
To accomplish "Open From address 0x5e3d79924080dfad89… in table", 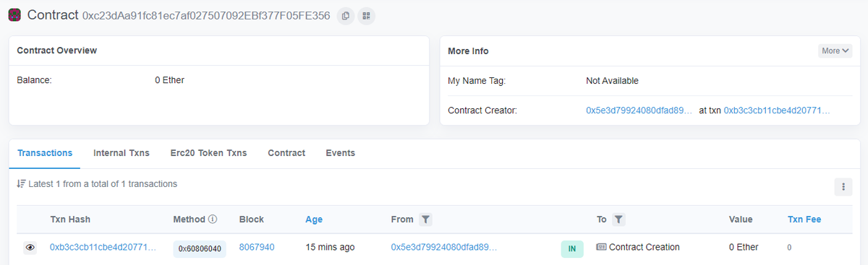I will [444, 247].
